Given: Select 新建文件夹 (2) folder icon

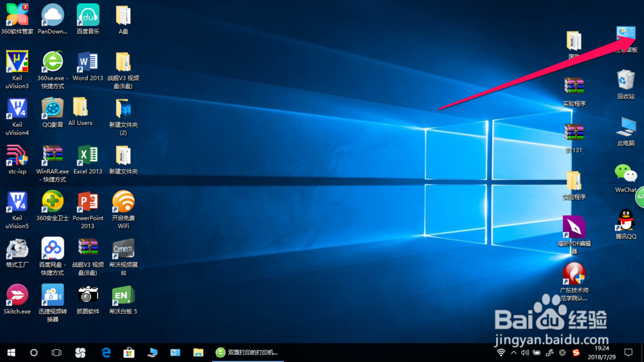Looking at the screenshot, I should tap(123, 108).
